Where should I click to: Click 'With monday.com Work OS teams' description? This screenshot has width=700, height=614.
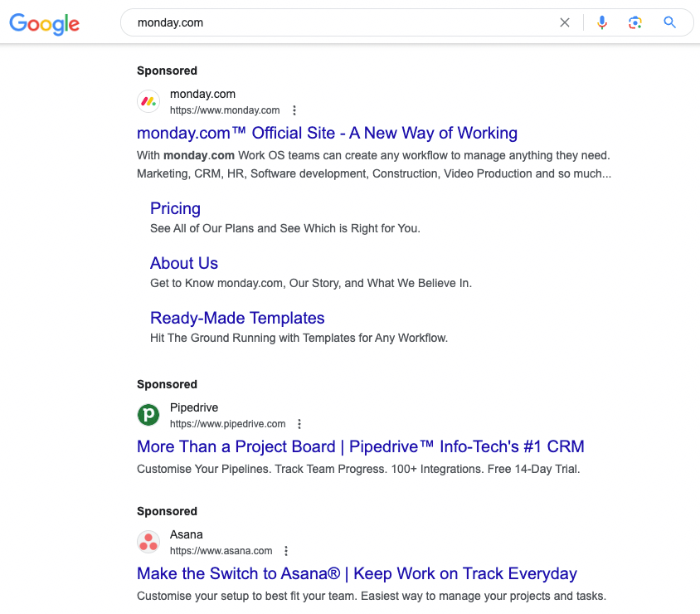tap(374, 164)
